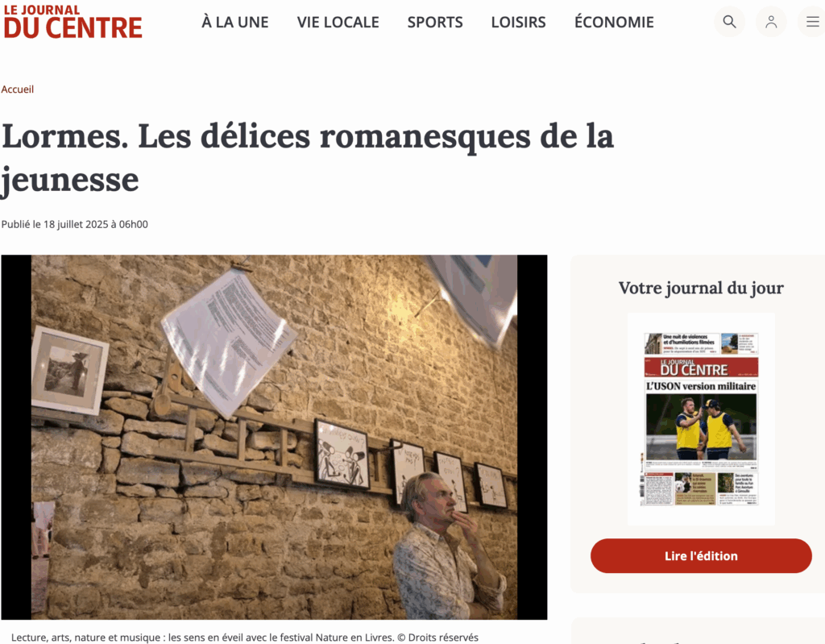Navigate to ÉCONOMIE section
Screen dimensions: 825x644
tap(614, 22)
